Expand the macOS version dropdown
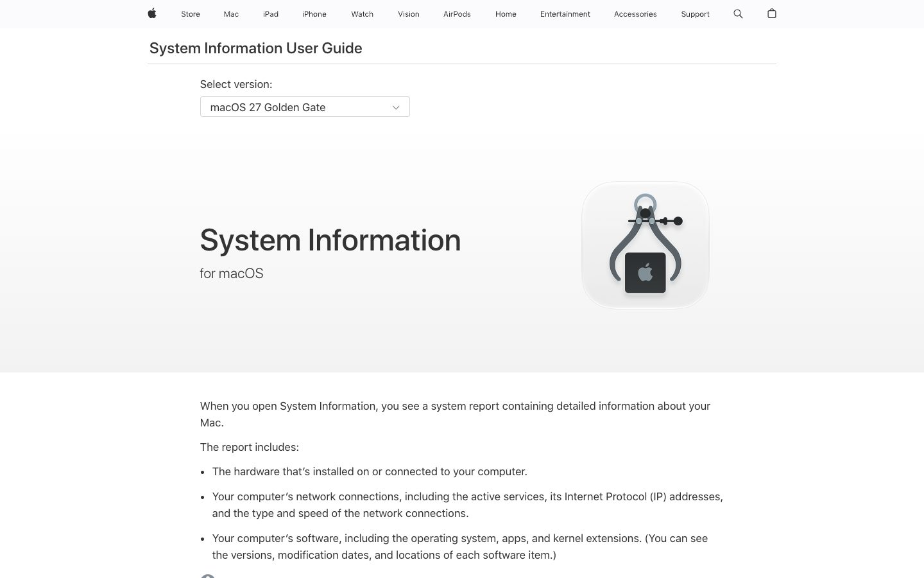 tap(305, 107)
